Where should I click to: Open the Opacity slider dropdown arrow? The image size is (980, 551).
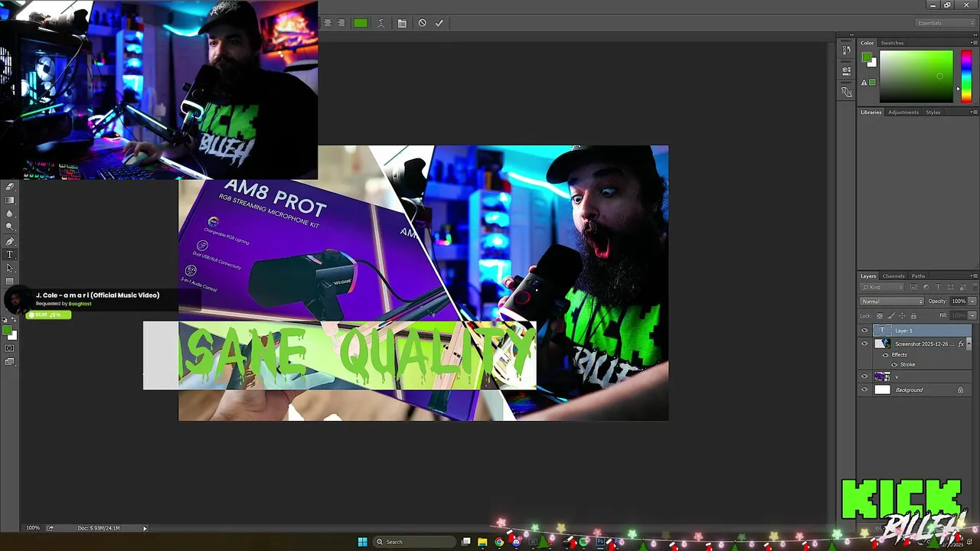coord(972,302)
